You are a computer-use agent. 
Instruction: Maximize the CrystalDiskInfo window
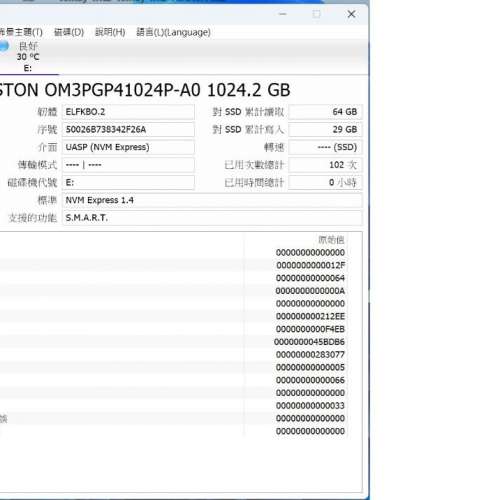[x=317, y=14]
